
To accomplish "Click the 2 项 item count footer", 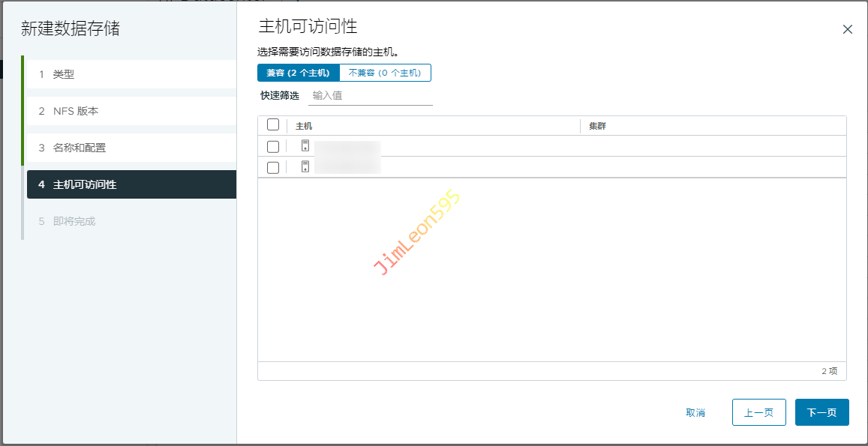I will [x=829, y=371].
